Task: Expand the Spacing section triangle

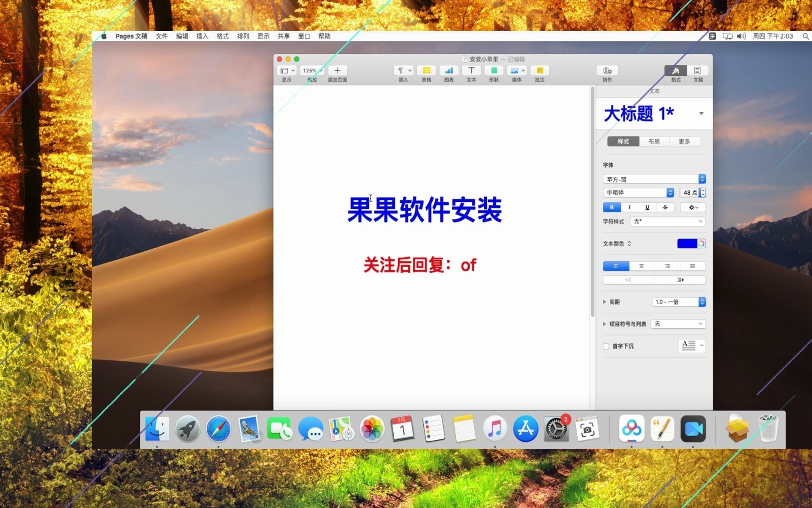Action: (604, 302)
